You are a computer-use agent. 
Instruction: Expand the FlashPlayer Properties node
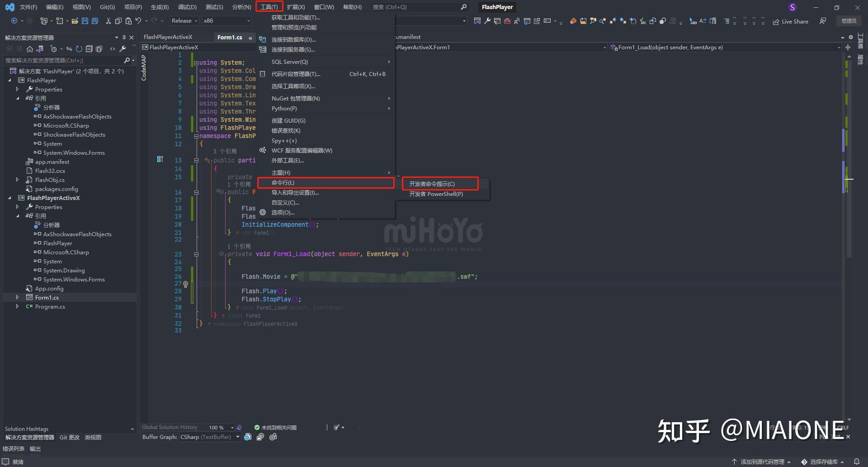pos(18,89)
